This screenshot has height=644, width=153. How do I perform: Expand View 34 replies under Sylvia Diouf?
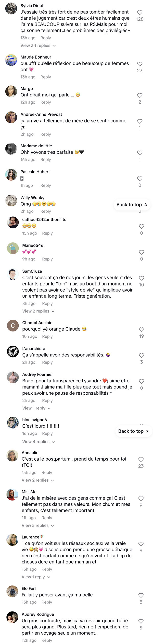(x=38, y=46)
